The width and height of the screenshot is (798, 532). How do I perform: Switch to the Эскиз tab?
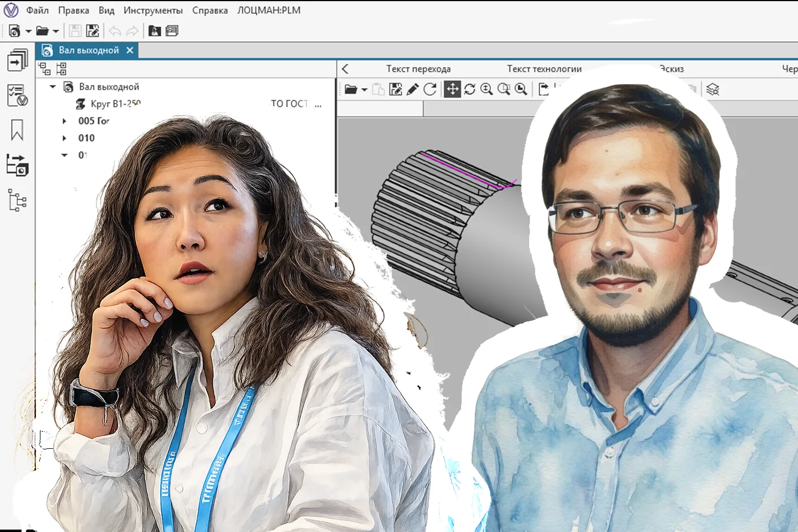coord(672,69)
